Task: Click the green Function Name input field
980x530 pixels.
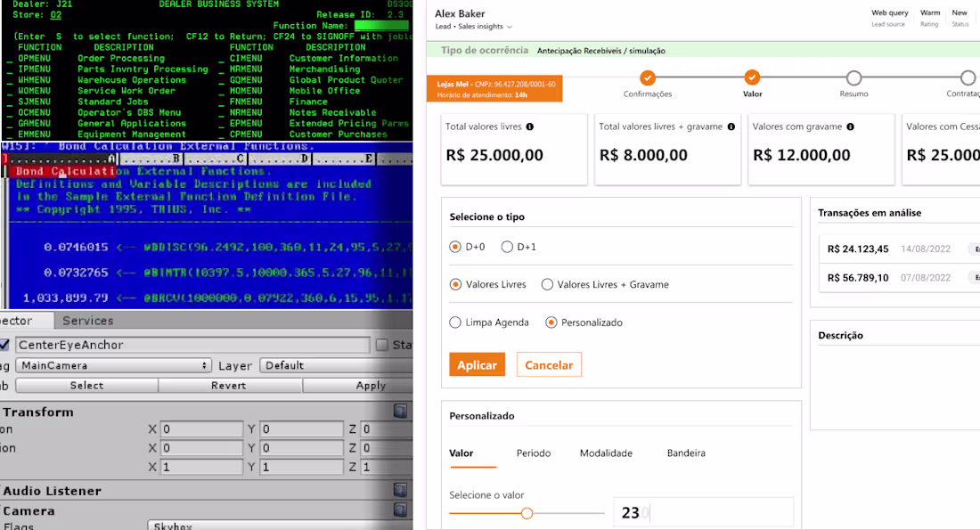Action: (381, 26)
